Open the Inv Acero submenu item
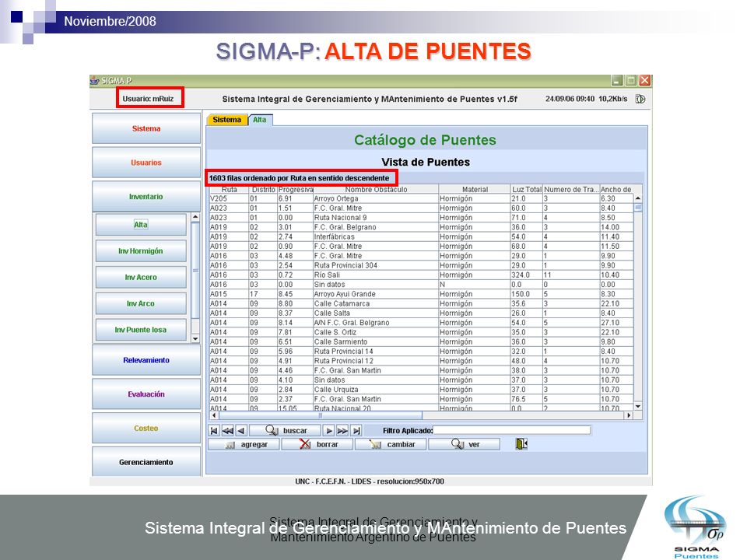This screenshot has height=560, width=747. [x=141, y=277]
